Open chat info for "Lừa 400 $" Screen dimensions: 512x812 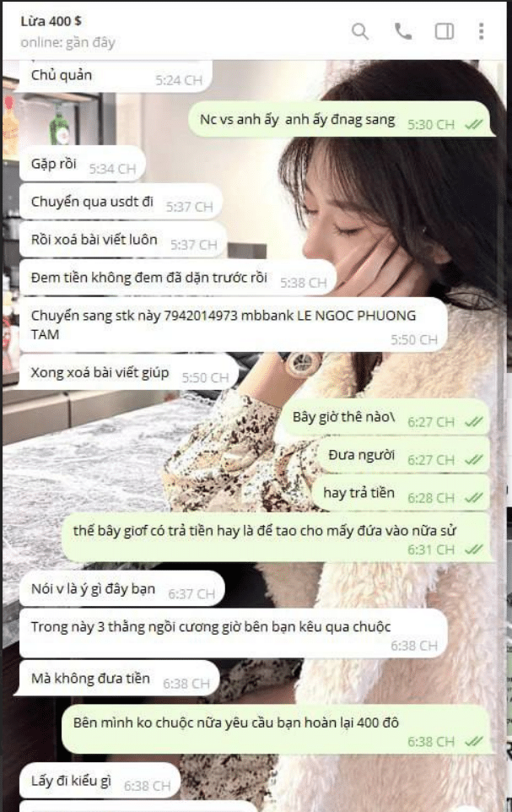(x=51, y=21)
